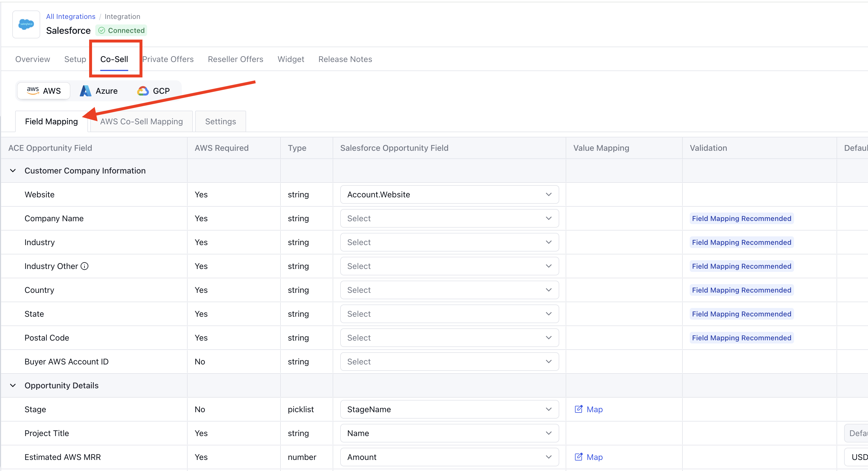The width and height of the screenshot is (868, 471).
Task: Click the Country row label
Action: (x=39, y=290)
